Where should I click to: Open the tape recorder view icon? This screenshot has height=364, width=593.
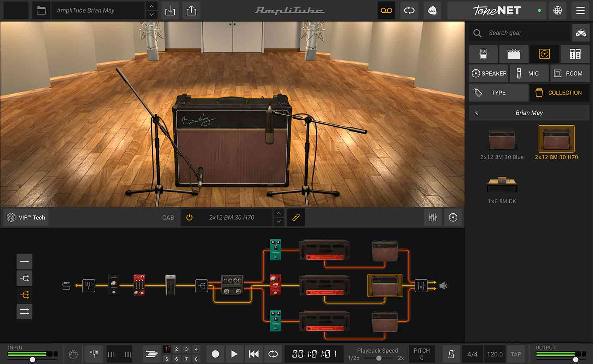(x=386, y=11)
